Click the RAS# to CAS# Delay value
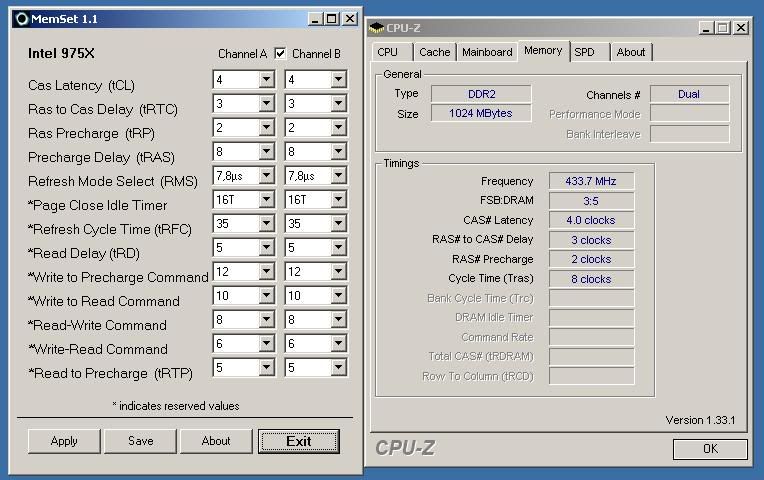The width and height of the screenshot is (764, 480). 592,240
